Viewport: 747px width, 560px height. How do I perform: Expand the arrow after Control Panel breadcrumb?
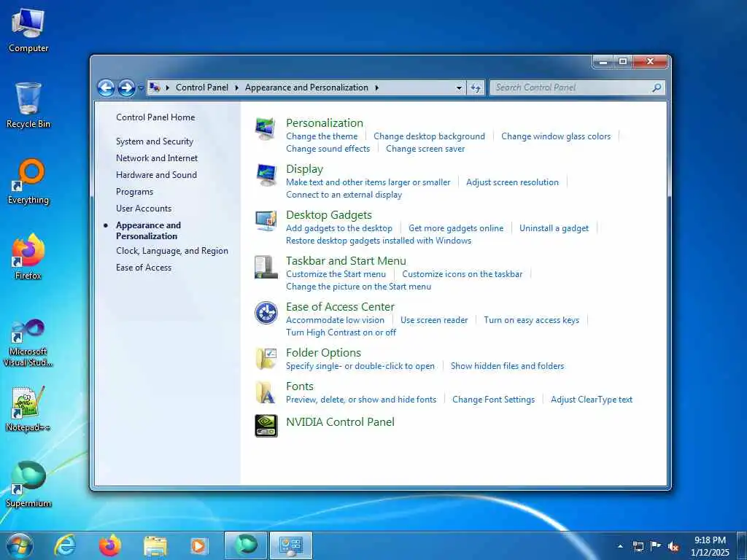[x=237, y=87]
